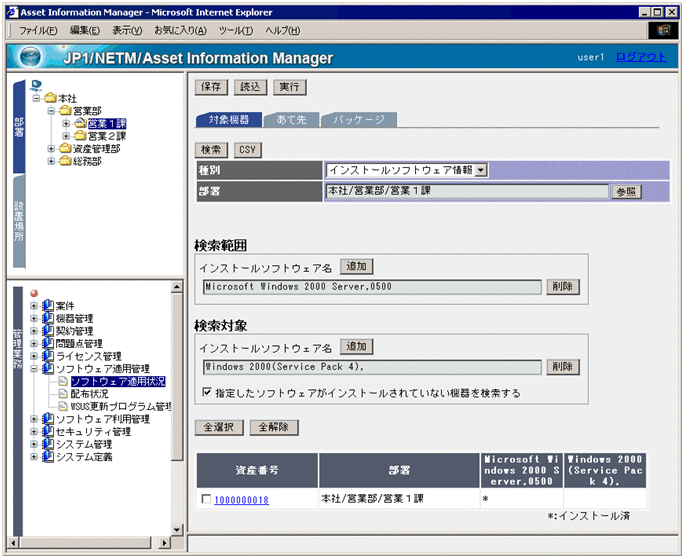
Task: Expand the 案件 tree node
Action: (34, 306)
